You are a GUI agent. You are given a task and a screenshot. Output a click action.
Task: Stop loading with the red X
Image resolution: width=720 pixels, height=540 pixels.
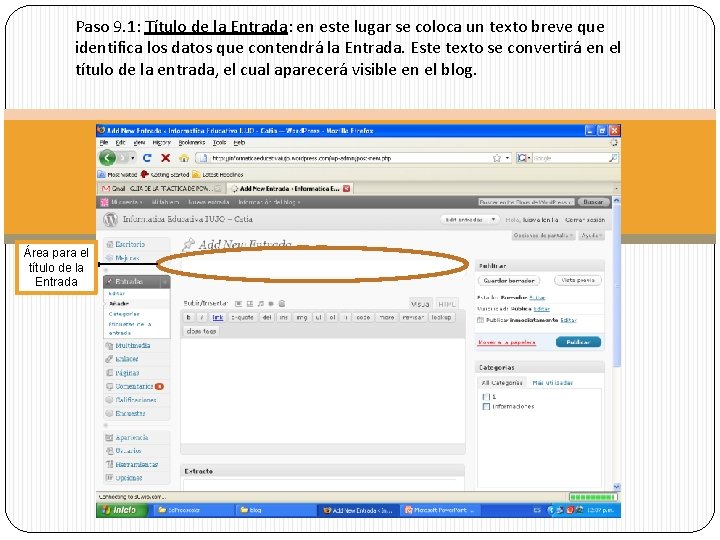pos(166,158)
